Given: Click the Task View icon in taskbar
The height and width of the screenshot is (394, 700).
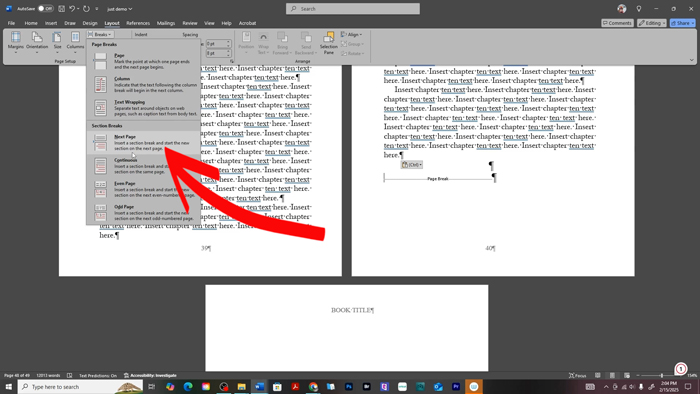Looking at the screenshot, I should [152, 386].
